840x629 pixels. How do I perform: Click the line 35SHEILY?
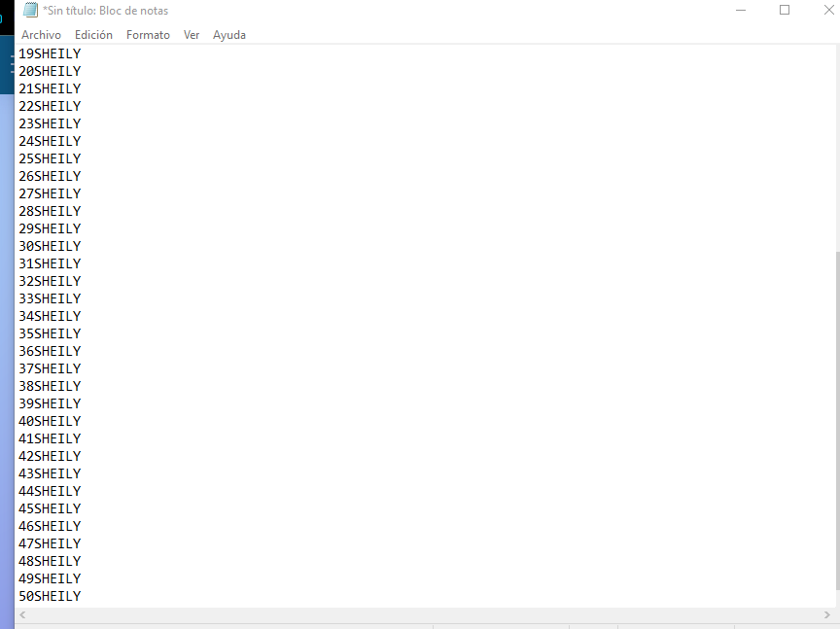(x=50, y=333)
